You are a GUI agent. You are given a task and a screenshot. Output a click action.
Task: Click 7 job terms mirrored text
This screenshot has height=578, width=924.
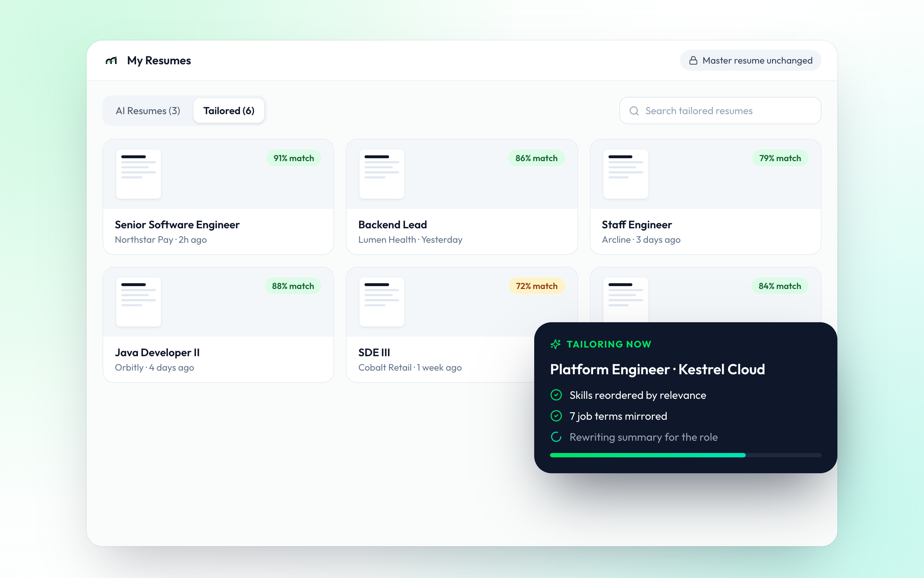[618, 416]
